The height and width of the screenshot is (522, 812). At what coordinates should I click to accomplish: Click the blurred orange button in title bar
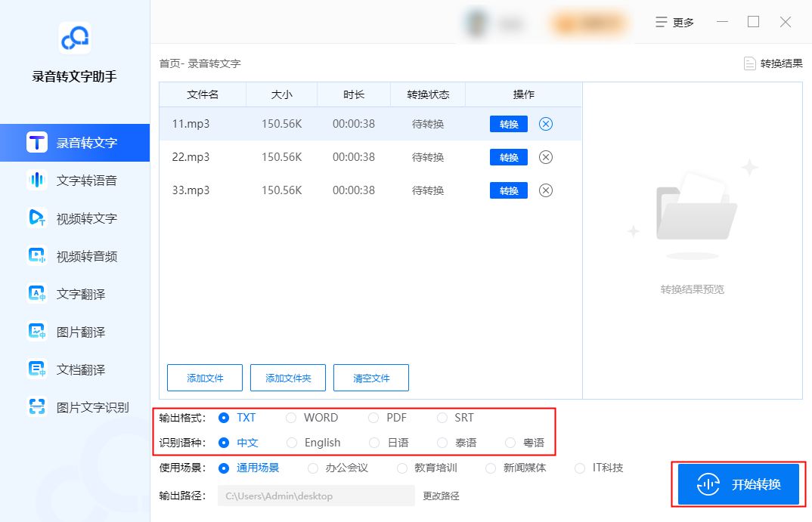587,23
